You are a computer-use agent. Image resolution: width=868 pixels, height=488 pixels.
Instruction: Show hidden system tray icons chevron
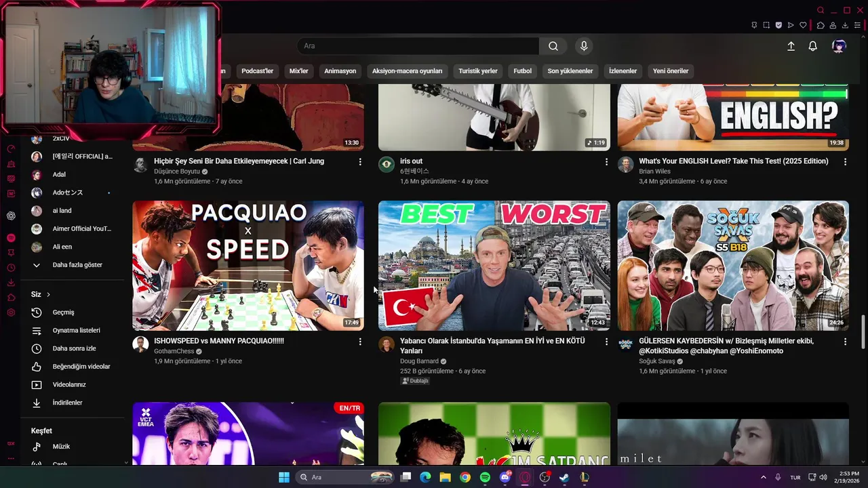(x=764, y=477)
